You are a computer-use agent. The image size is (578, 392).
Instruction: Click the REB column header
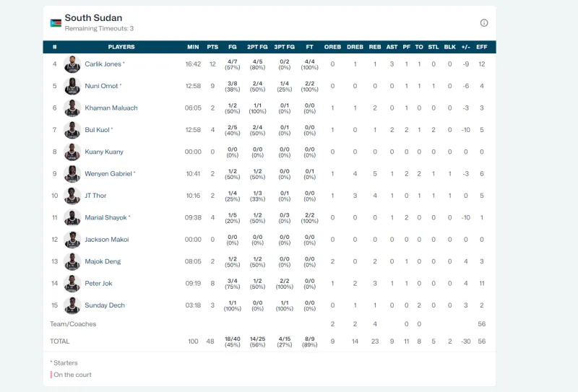pyautogui.click(x=375, y=47)
